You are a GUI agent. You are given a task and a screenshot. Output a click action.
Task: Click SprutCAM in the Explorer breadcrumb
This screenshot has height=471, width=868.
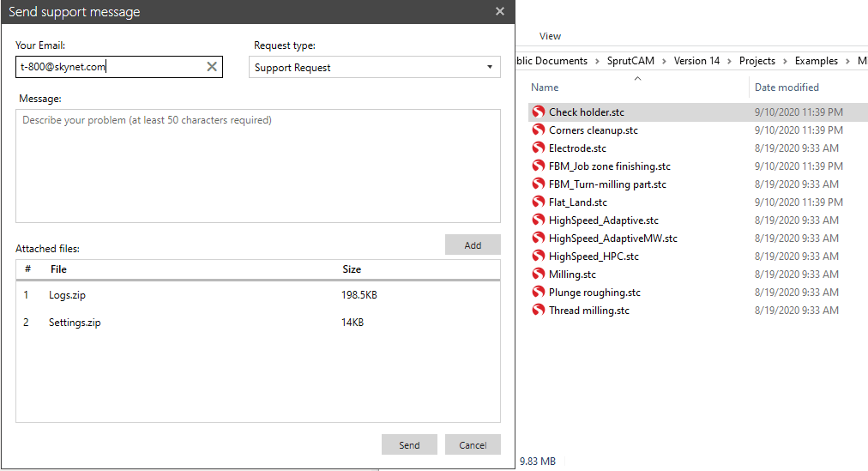coord(630,61)
